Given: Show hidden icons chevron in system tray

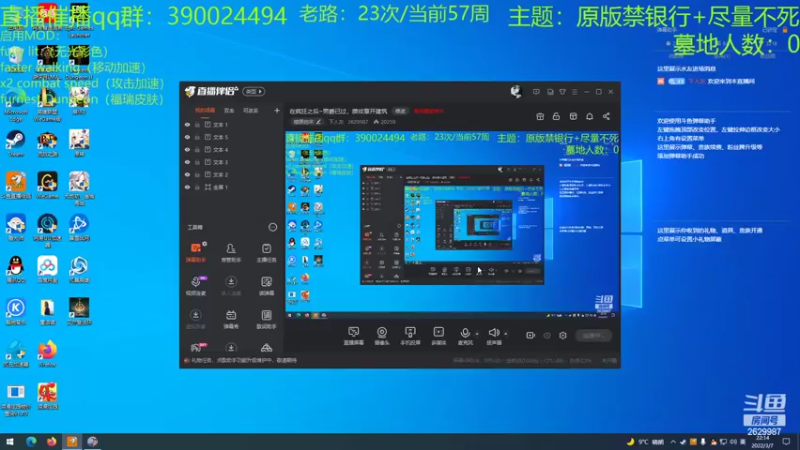Looking at the screenshot, I should click(673, 442).
